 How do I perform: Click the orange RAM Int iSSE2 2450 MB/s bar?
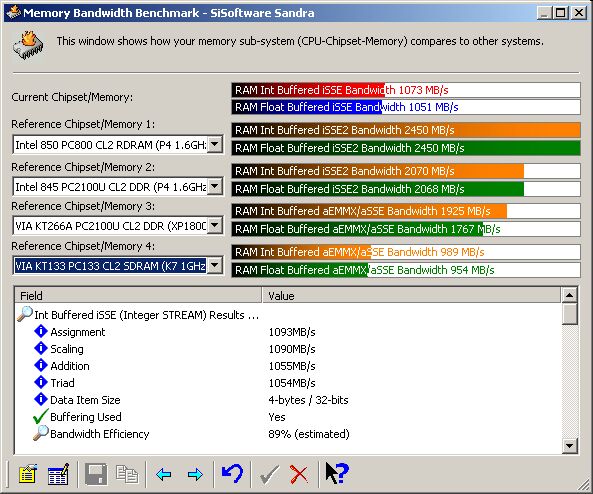click(x=406, y=130)
